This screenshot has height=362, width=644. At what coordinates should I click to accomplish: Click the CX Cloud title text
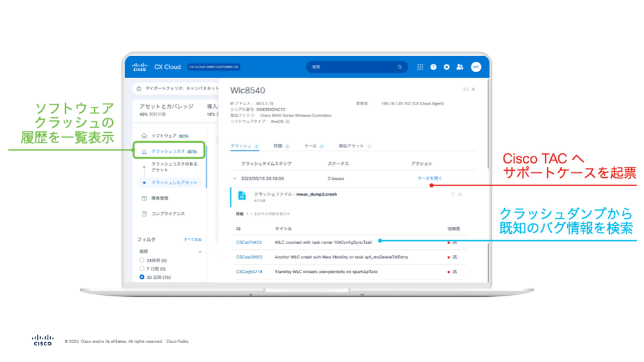(x=168, y=67)
